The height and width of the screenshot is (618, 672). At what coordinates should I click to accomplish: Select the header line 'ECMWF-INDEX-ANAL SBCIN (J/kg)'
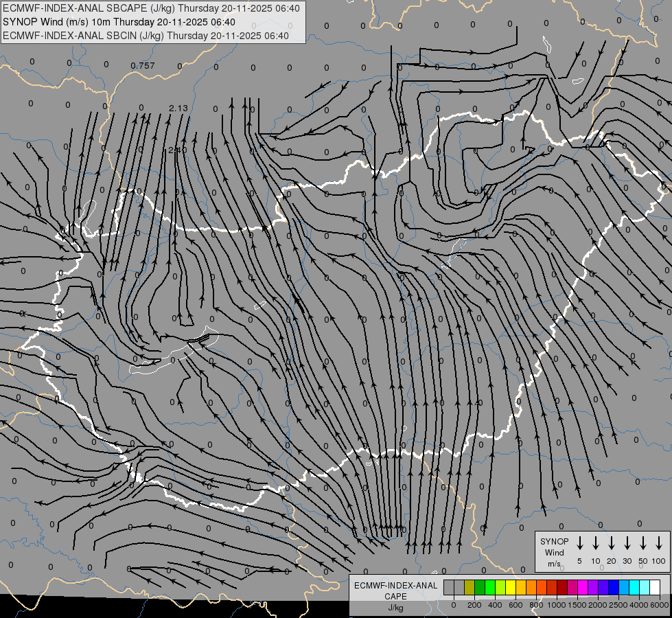tap(84, 36)
